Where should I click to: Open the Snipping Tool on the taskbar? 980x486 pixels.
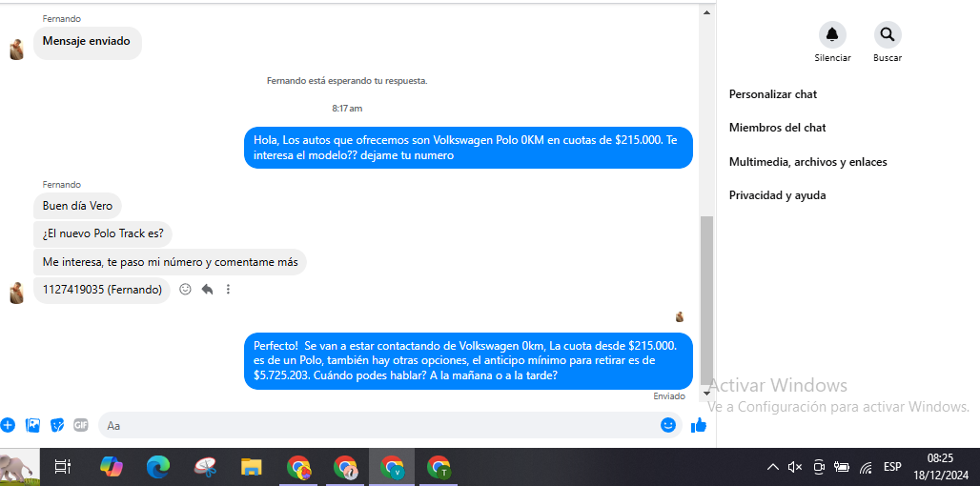coord(205,467)
